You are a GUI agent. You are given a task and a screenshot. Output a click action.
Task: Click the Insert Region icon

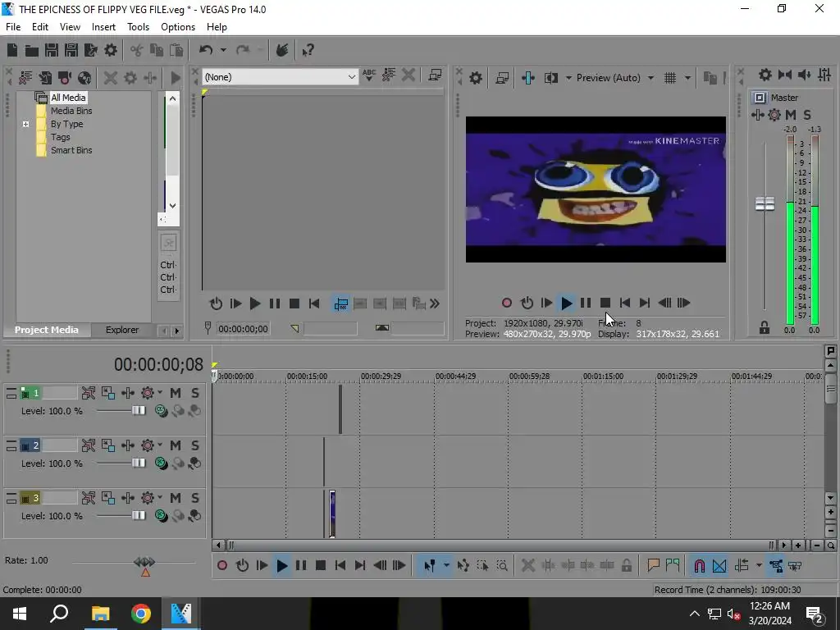[x=673, y=566]
